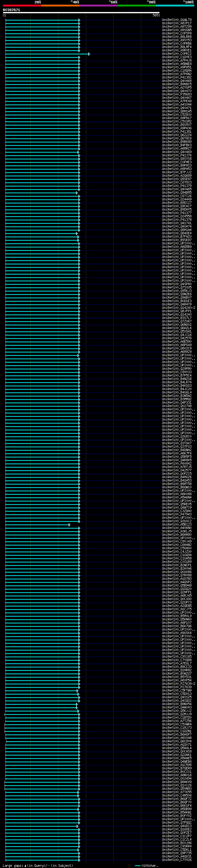The image size is (197, 868).
Task: Open hit UniRef100_Q1WLT9
Action: tap(177, 20)
